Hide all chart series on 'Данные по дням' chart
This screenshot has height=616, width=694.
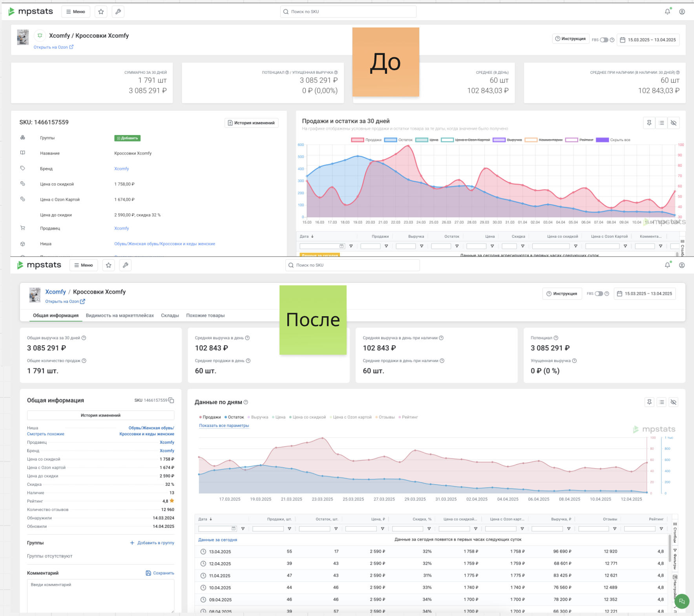674,402
